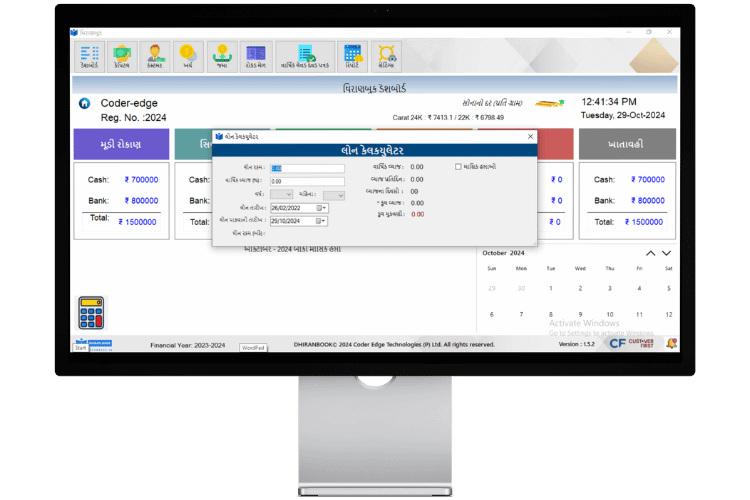Go to next month in calendar

[x=668, y=253]
